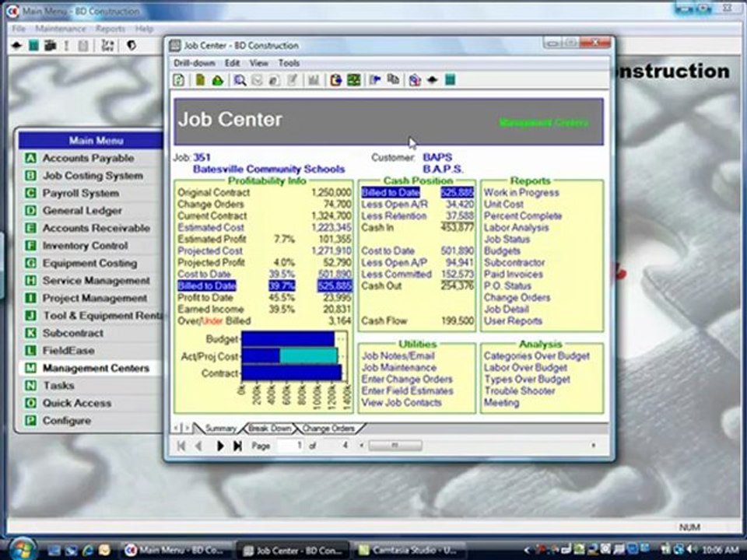Go to the next report page
747x560 pixels.
[x=219, y=446]
